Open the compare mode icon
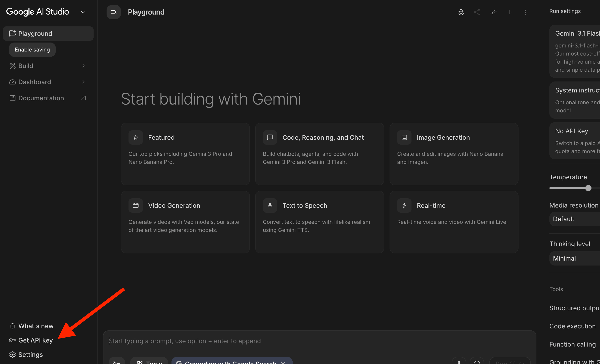 pos(493,12)
